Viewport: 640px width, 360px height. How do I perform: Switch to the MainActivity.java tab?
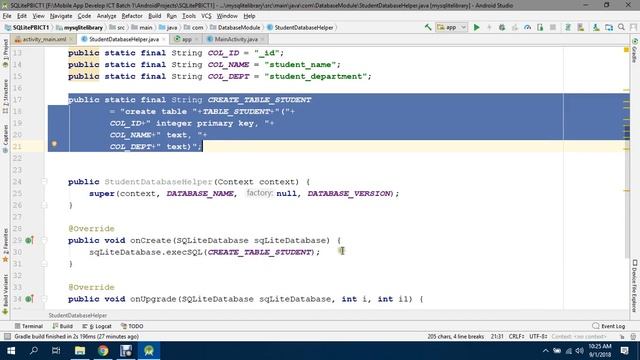coord(236,39)
